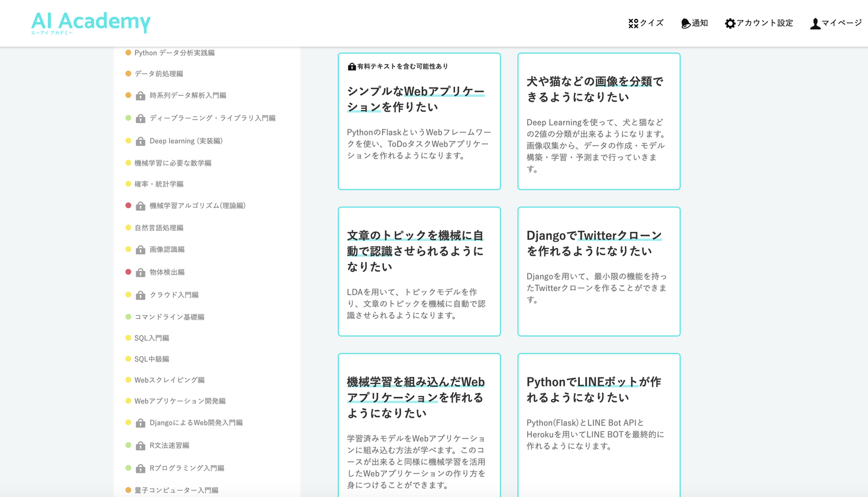
Task: Click lock icon beside Rプログラミング入門編
Action: pyautogui.click(x=140, y=468)
